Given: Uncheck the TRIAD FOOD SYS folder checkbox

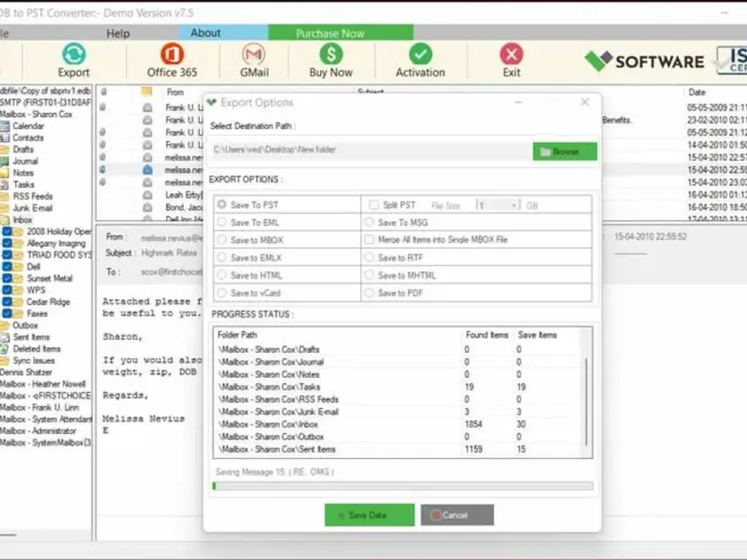Looking at the screenshot, I should click(7, 255).
